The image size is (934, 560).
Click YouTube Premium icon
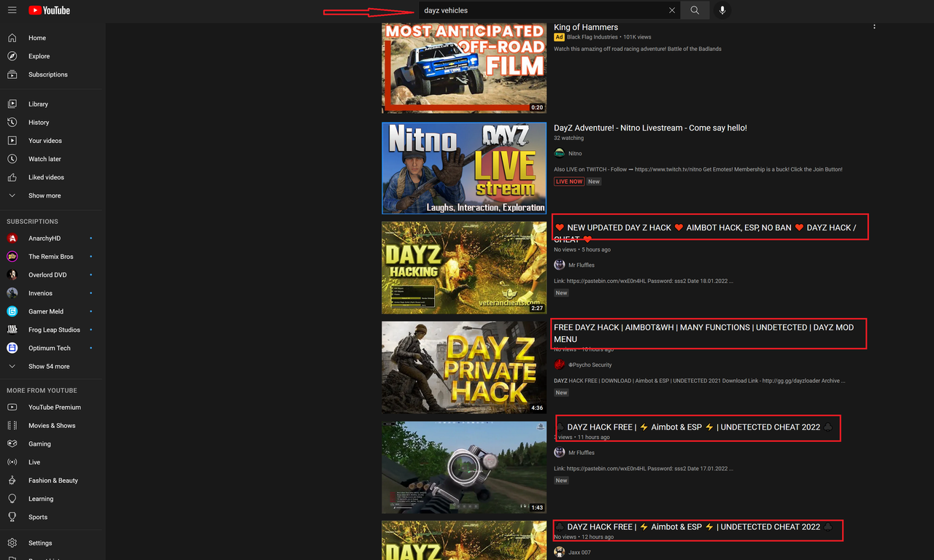12,408
